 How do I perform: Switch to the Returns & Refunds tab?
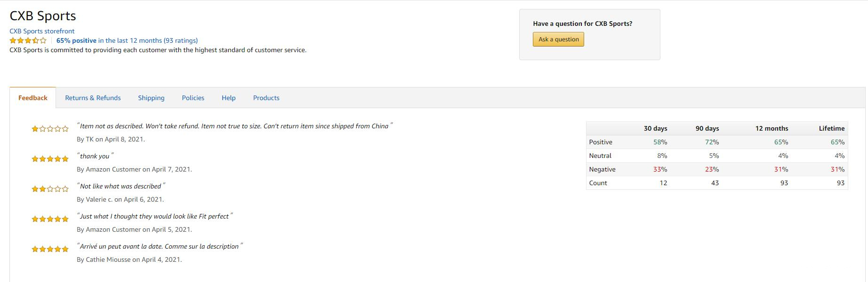coord(93,98)
